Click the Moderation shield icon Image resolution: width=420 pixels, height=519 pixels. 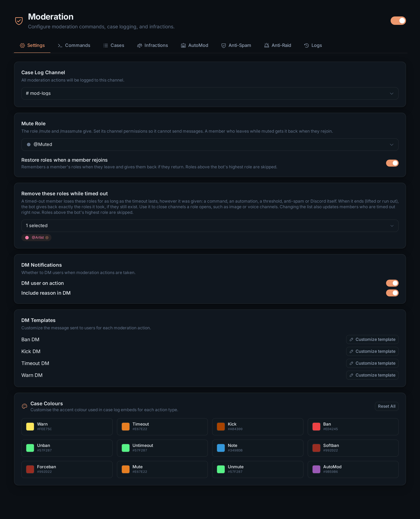(x=19, y=21)
